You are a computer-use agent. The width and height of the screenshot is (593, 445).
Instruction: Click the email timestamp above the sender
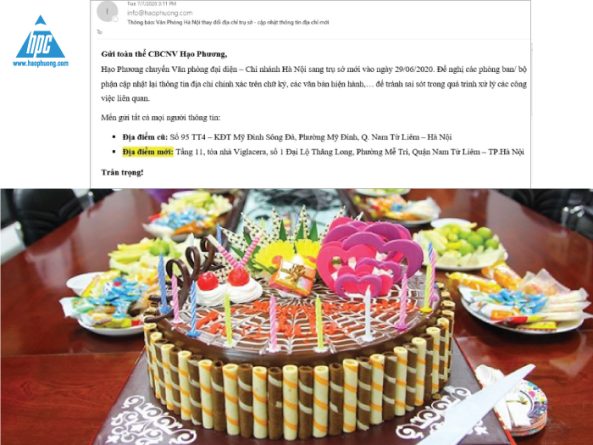click(x=152, y=3)
